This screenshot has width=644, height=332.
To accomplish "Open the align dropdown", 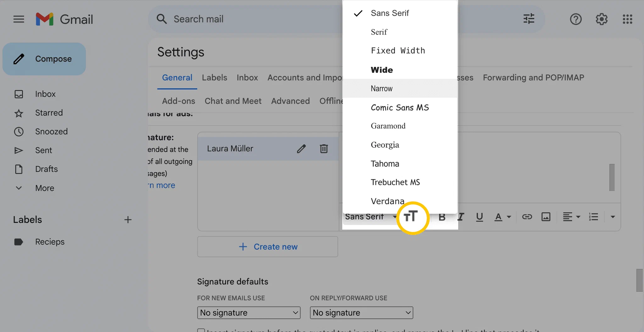I will click(x=571, y=217).
